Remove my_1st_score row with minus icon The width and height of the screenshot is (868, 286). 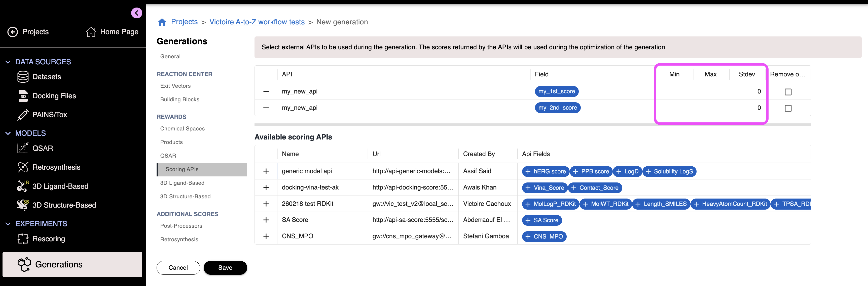click(x=266, y=91)
